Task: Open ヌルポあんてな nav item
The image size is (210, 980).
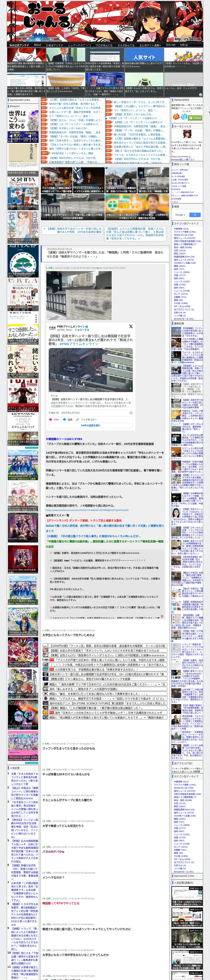Action: click(126, 45)
